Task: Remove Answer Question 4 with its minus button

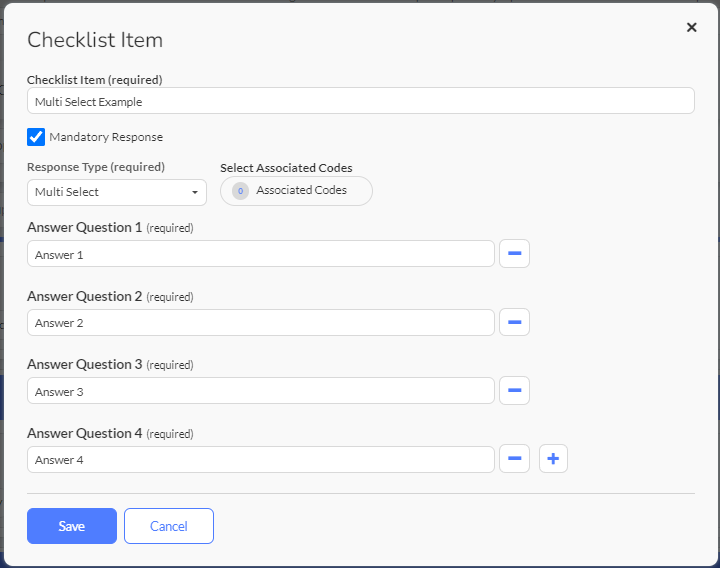Action: pyautogui.click(x=514, y=458)
